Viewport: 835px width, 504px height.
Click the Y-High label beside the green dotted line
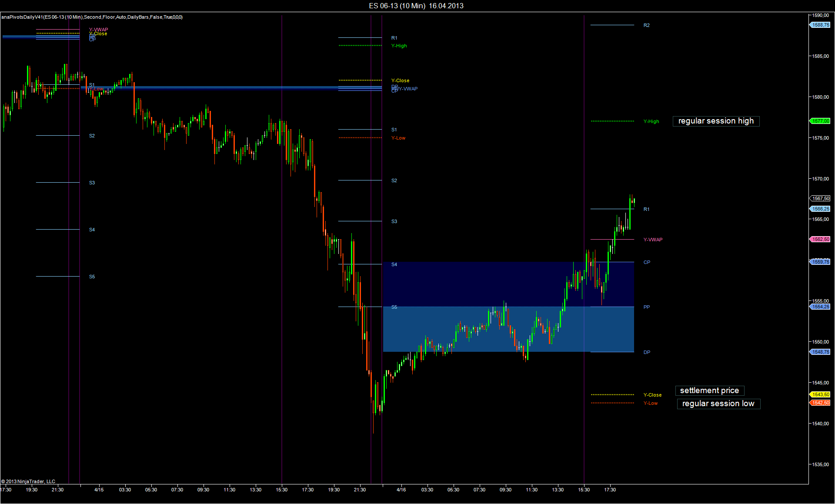tap(651, 122)
